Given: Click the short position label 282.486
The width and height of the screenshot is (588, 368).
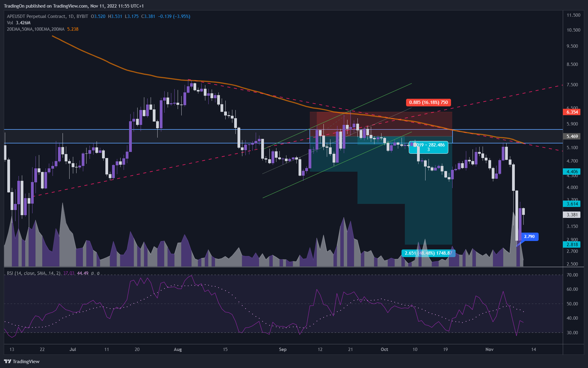Looking at the screenshot, I should (429, 147).
